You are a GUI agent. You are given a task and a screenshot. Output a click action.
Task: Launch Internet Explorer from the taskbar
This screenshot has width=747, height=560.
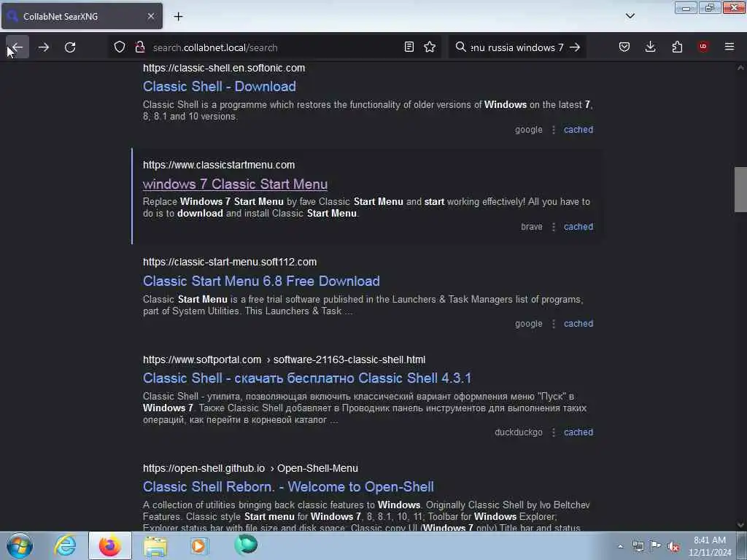65,545
